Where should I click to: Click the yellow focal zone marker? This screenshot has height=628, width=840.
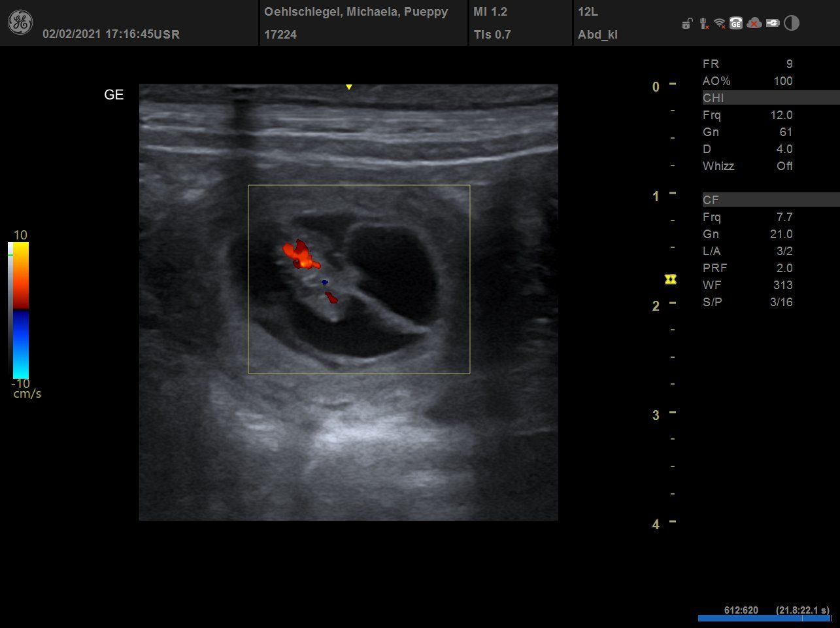pos(670,279)
